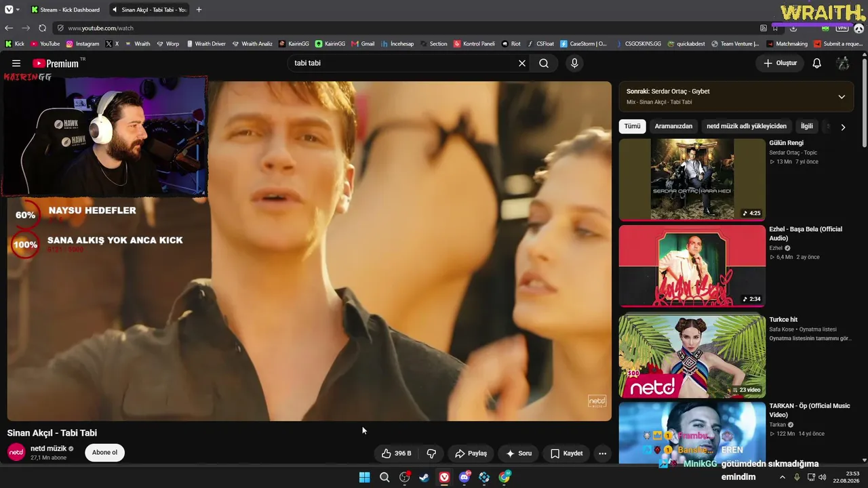Show hidden system tray icons
The height and width of the screenshot is (488, 868).
click(x=783, y=477)
